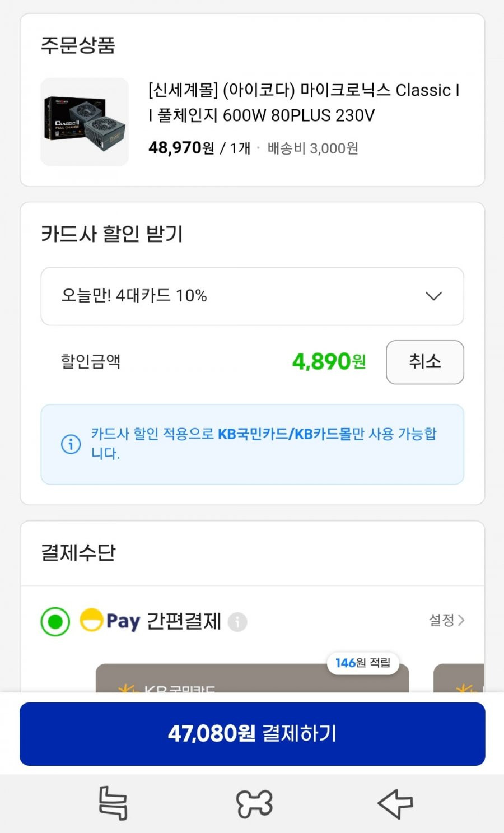Tap the KB국민카드/KB카드몰 notice text
This screenshot has height=833, width=504.
tap(284, 434)
